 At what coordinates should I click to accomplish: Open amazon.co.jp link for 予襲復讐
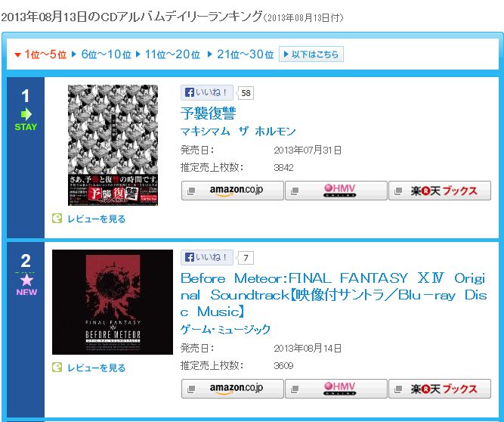click(x=233, y=191)
